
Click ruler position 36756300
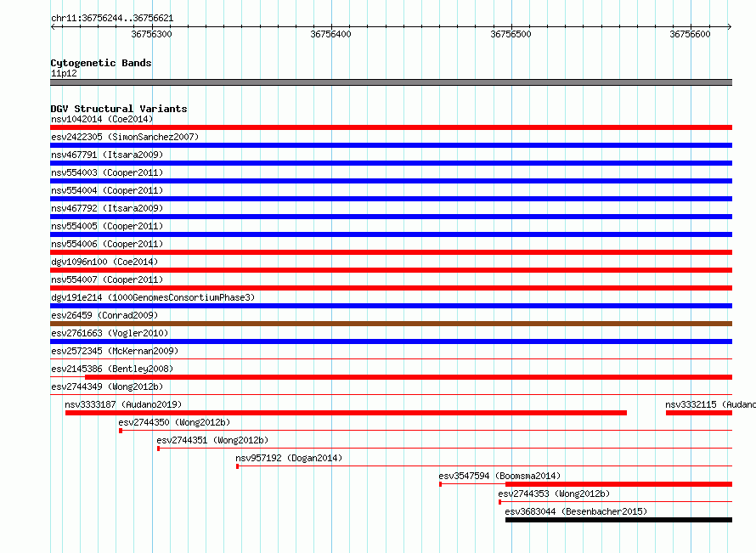coord(151,34)
